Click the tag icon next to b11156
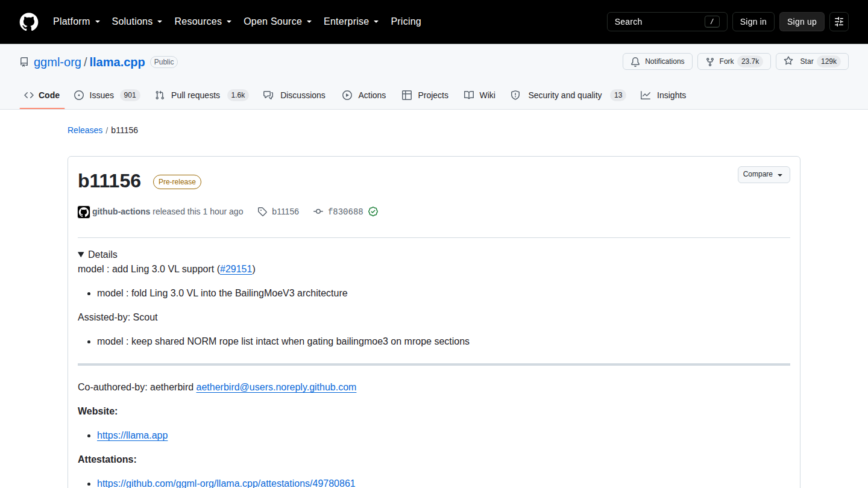The height and width of the screenshot is (488, 868). click(262, 211)
